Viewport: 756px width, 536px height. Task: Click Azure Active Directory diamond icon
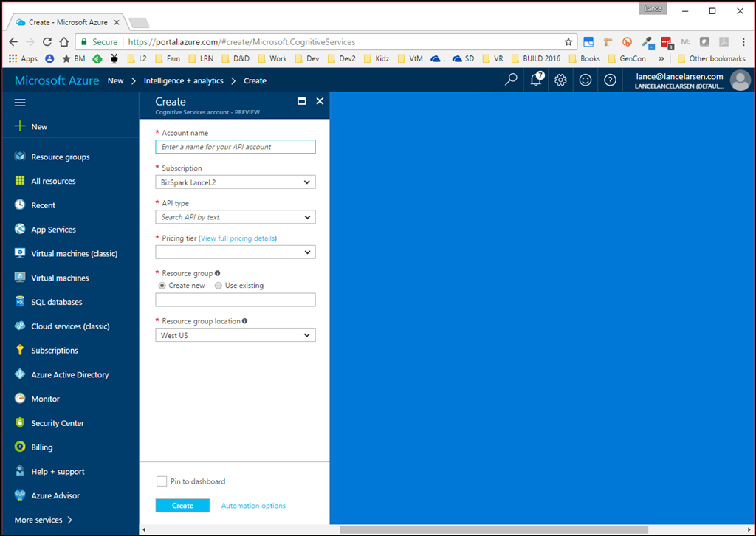[20, 374]
